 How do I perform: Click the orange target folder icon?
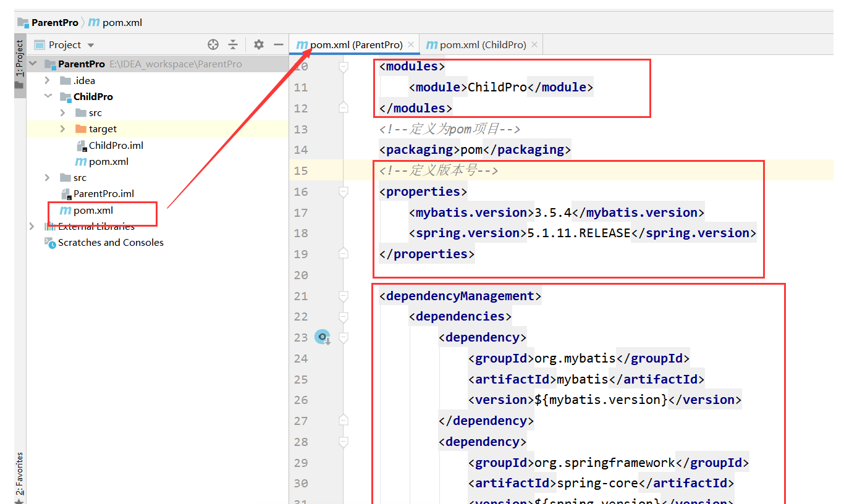tap(80, 129)
